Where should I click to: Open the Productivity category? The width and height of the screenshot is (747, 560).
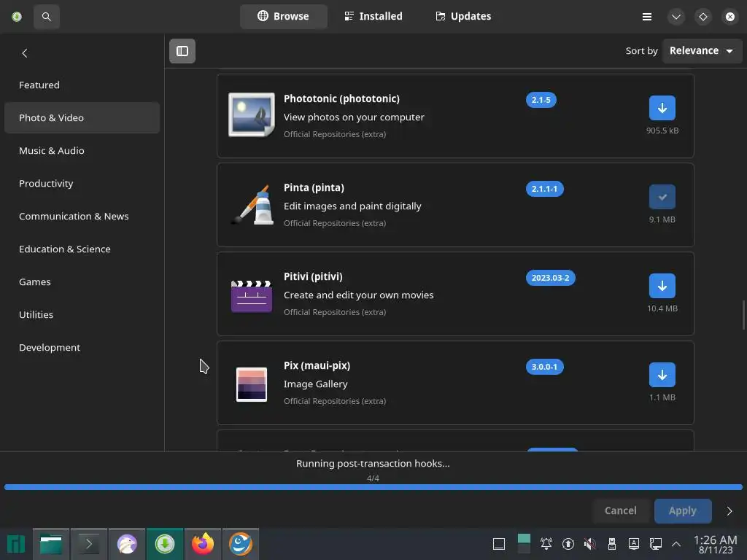(x=82, y=183)
